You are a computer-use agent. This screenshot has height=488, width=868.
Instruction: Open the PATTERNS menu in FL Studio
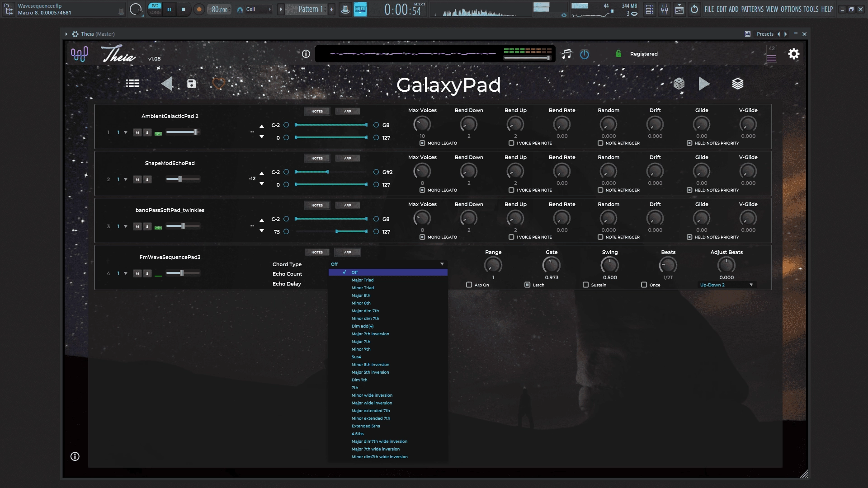[x=752, y=9]
